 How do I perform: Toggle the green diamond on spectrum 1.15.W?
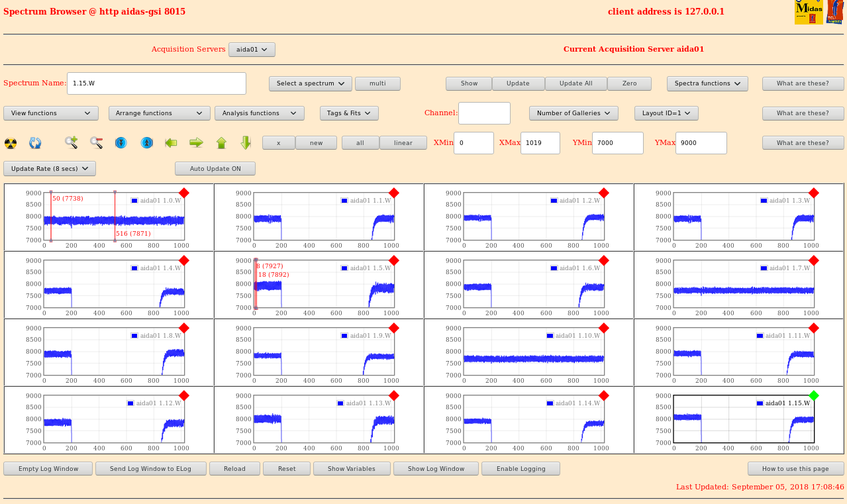tap(814, 395)
